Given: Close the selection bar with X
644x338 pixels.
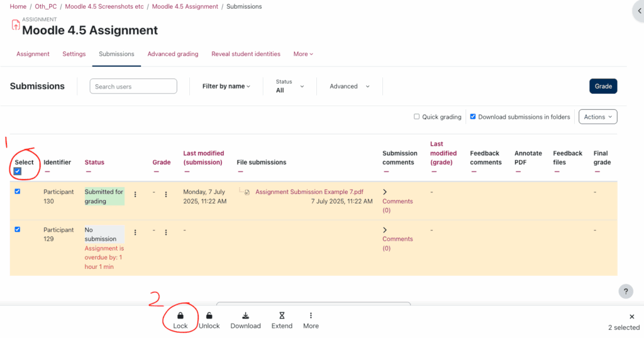Looking at the screenshot, I should [x=632, y=317].
